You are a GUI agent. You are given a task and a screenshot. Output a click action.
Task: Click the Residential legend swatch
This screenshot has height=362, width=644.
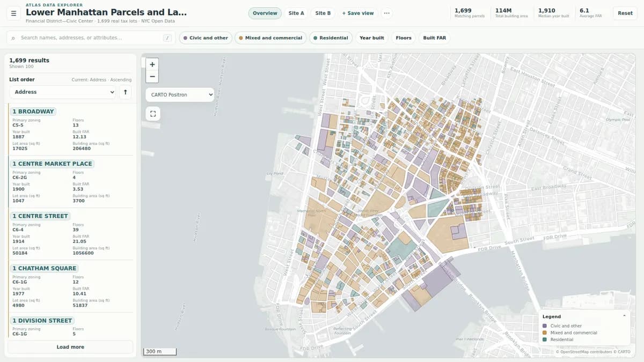pos(545,340)
